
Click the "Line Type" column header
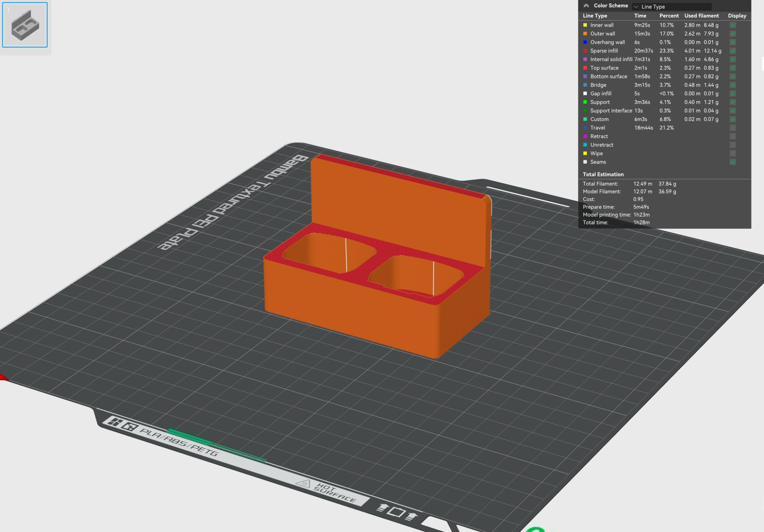pyautogui.click(x=595, y=16)
